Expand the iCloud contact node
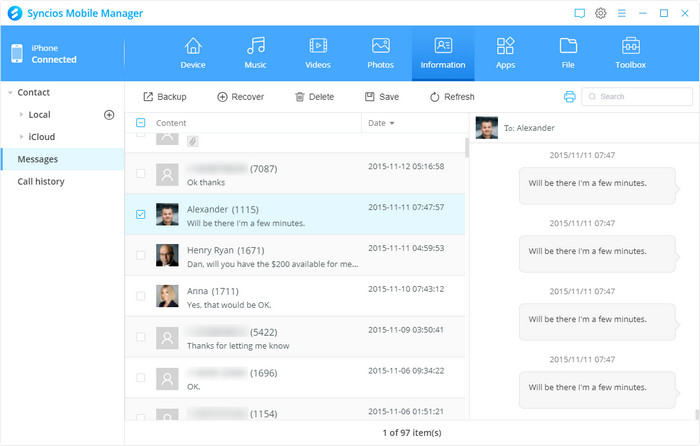Screen dimensions: 700x446 21,137
